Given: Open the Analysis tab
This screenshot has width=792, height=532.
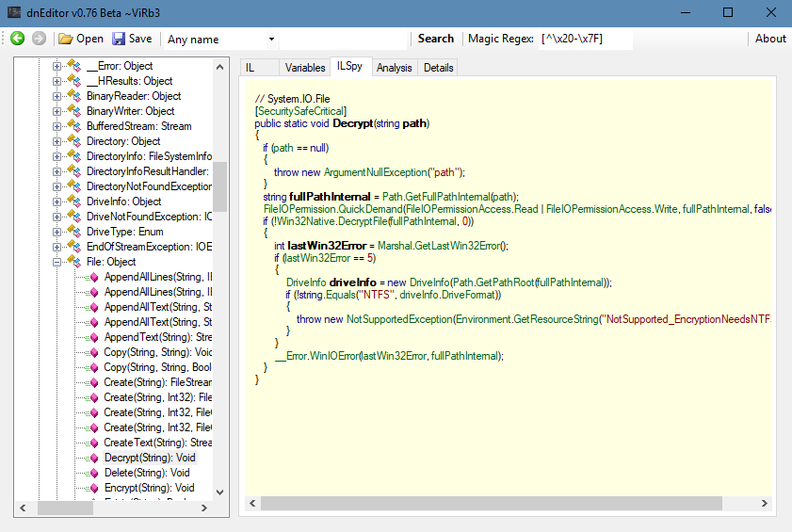Looking at the screenshot, I should 394,67.
